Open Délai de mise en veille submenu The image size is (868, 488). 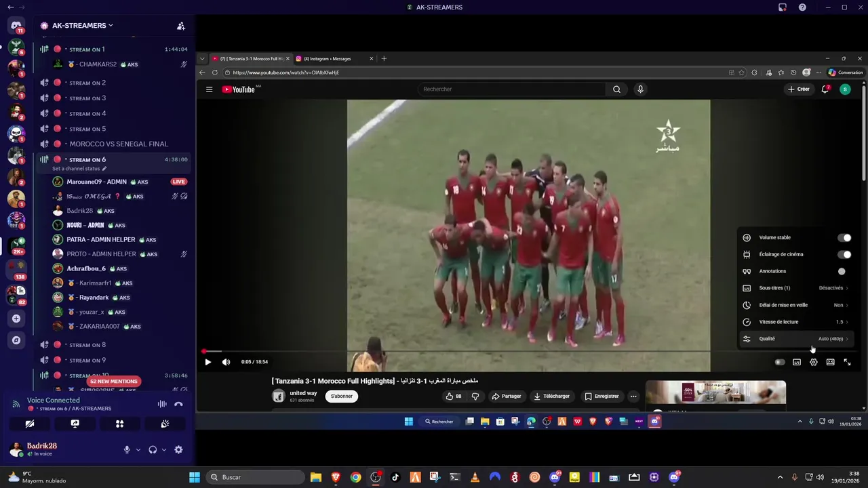coord(795,305)
